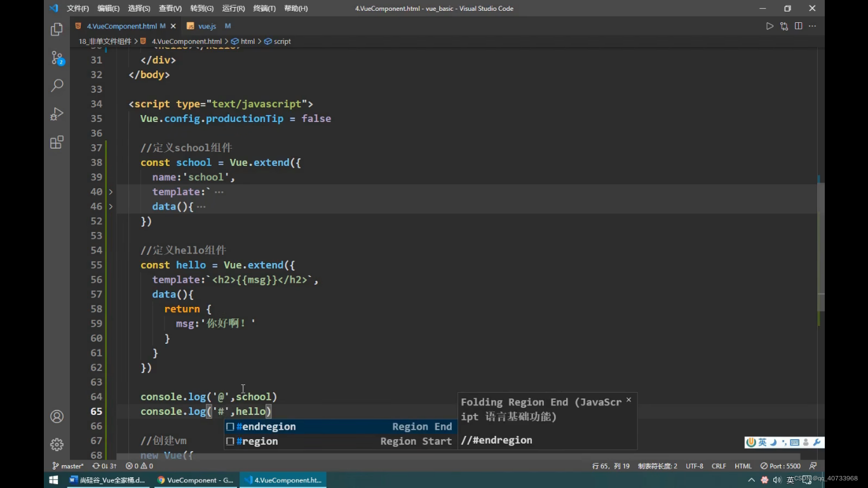
Task: Open the 查看(V) menu
Action: [170, 8]
